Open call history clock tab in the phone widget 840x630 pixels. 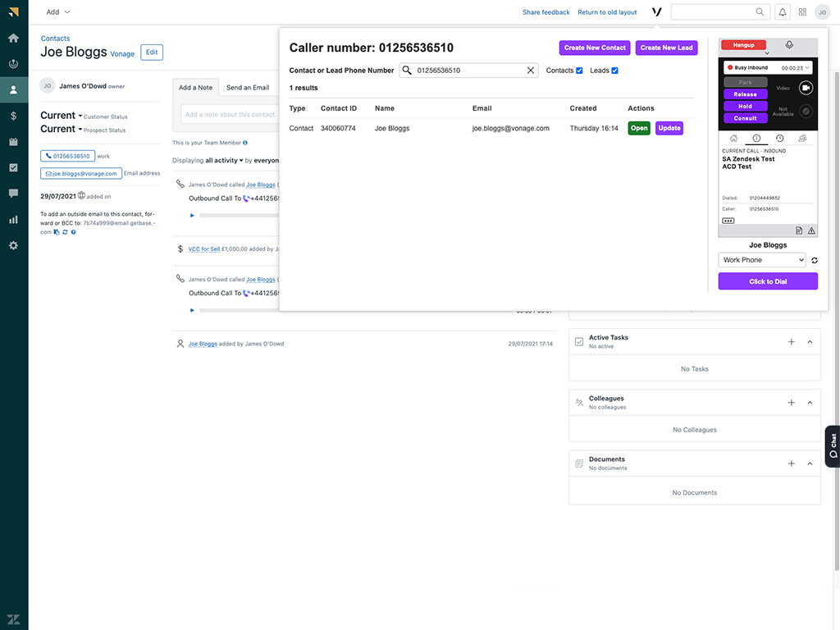(779, 139)
